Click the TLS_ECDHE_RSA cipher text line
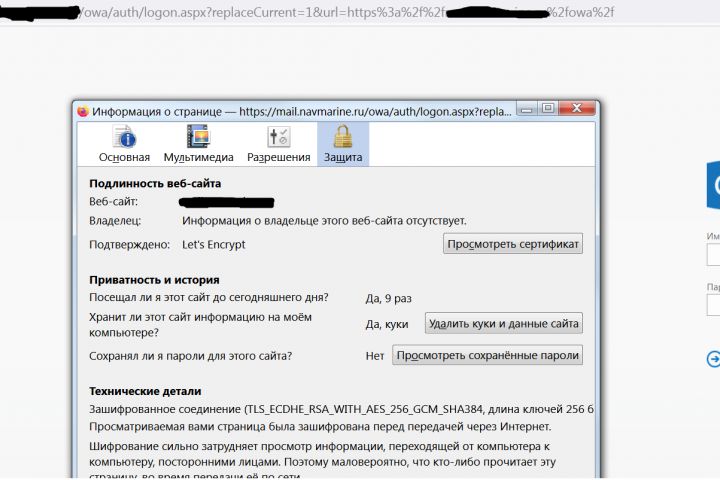The image size is (720, 480). point(341,409)
